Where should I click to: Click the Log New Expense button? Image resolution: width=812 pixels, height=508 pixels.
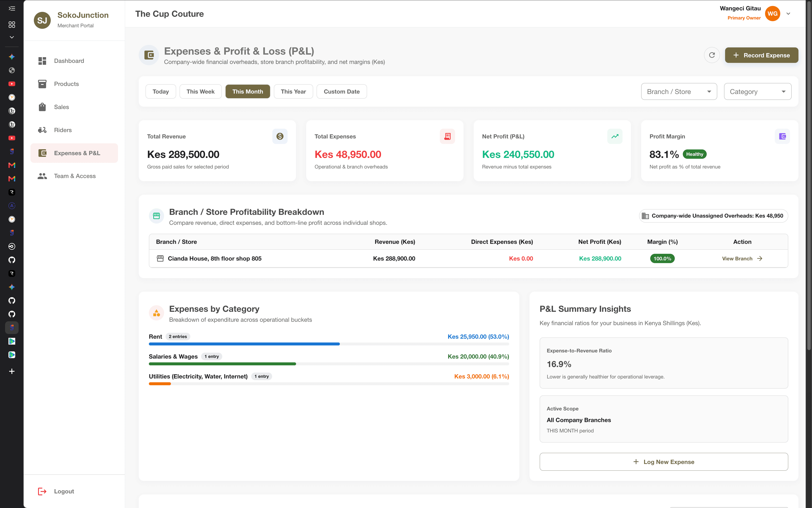664,462
